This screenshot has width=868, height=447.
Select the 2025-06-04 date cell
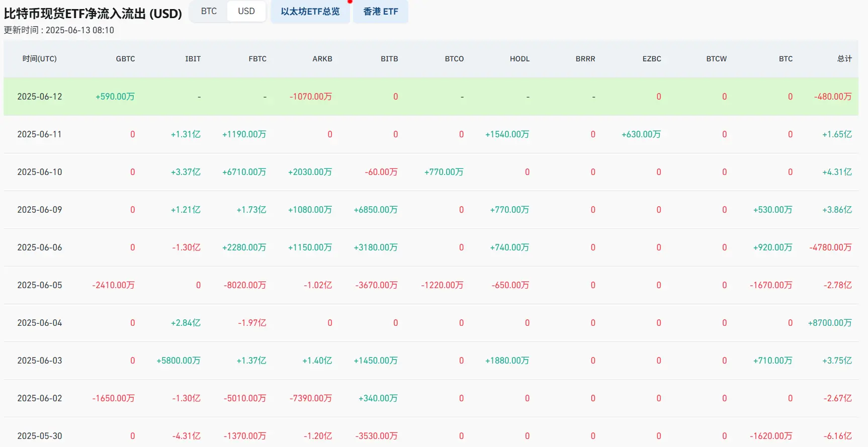click(x=40, y=323)
